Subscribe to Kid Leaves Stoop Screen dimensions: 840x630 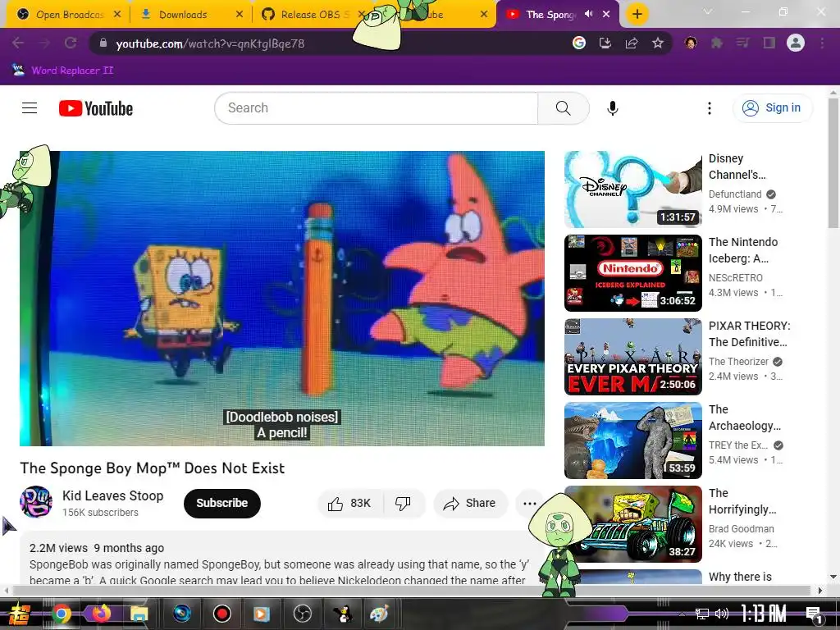click(221, 503)
